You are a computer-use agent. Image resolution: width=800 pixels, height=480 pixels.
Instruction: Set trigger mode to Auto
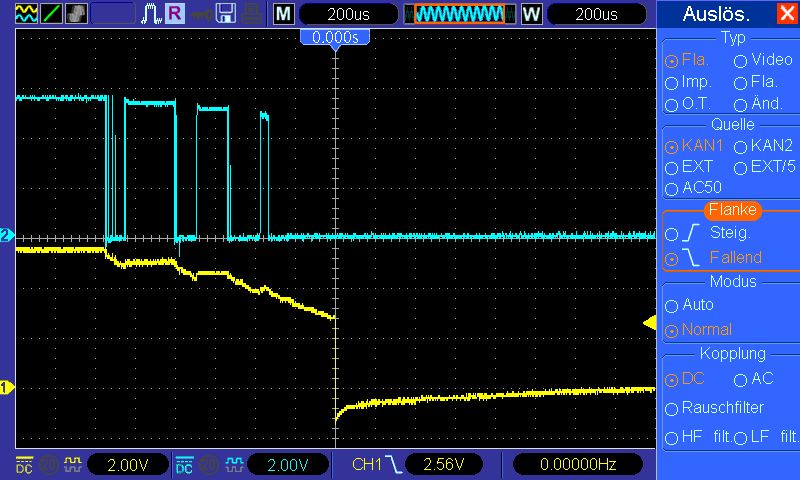tap(671, 304)
